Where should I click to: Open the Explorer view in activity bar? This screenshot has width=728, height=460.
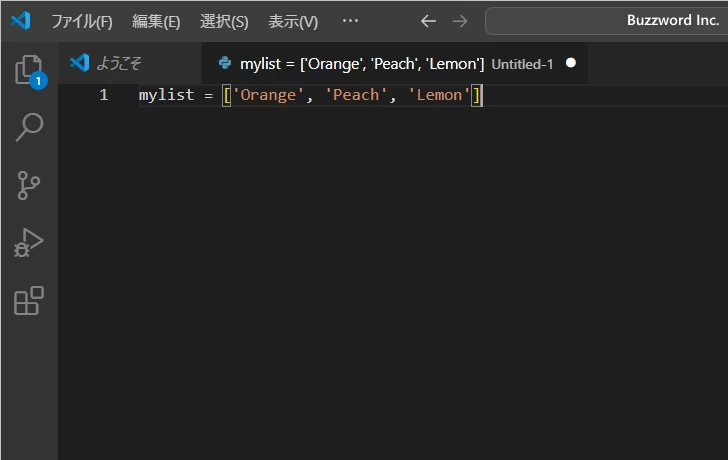[28, 70]
